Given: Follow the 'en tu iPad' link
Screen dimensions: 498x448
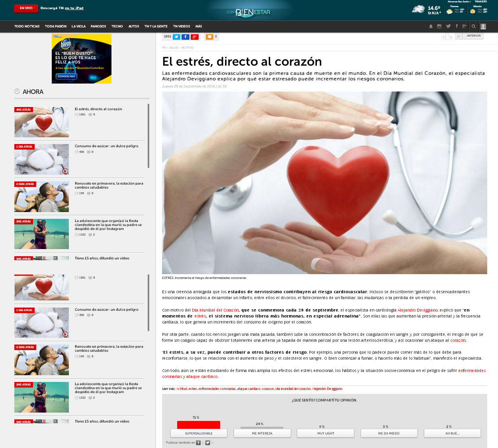Looking at the screenshot, I should pyautogui.click(x=74, y=8).
